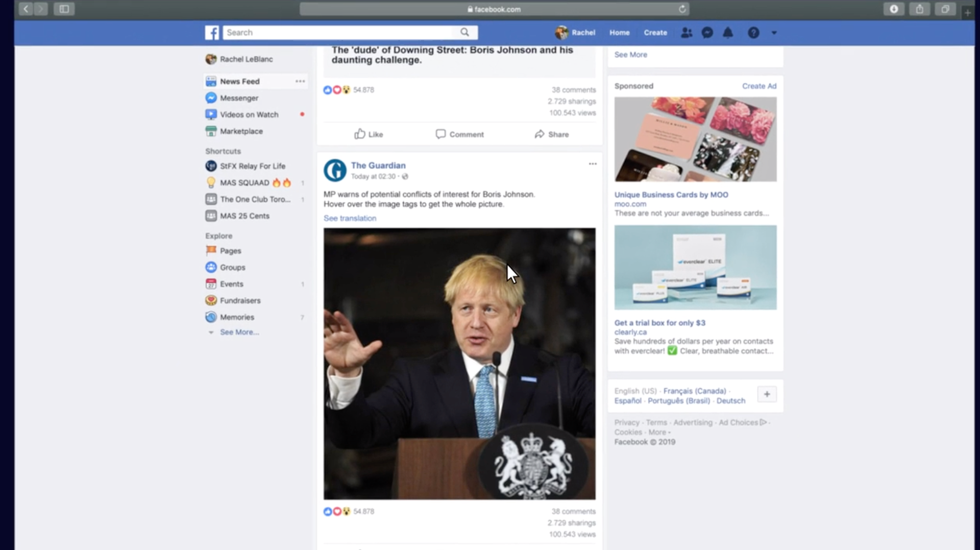Open the Friend Requests icon

[x=687, y=33]
